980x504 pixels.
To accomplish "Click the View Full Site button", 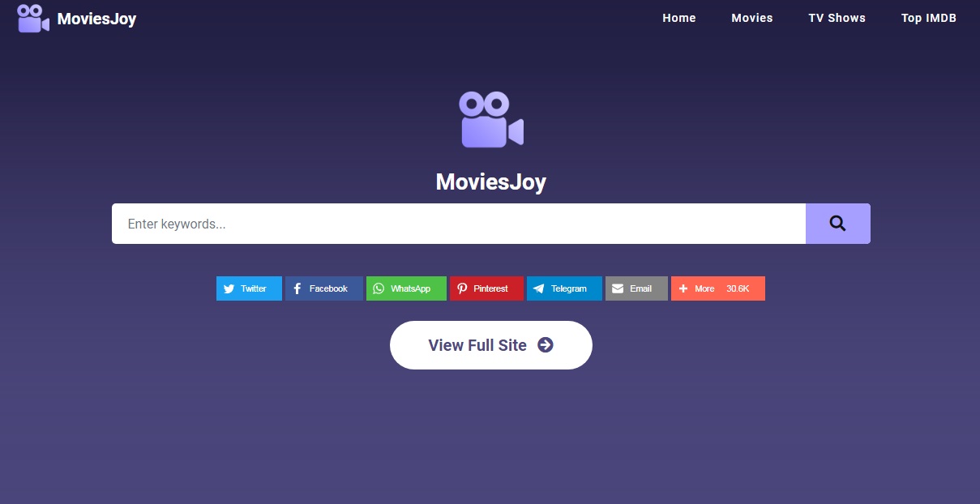I will (491, 345).
